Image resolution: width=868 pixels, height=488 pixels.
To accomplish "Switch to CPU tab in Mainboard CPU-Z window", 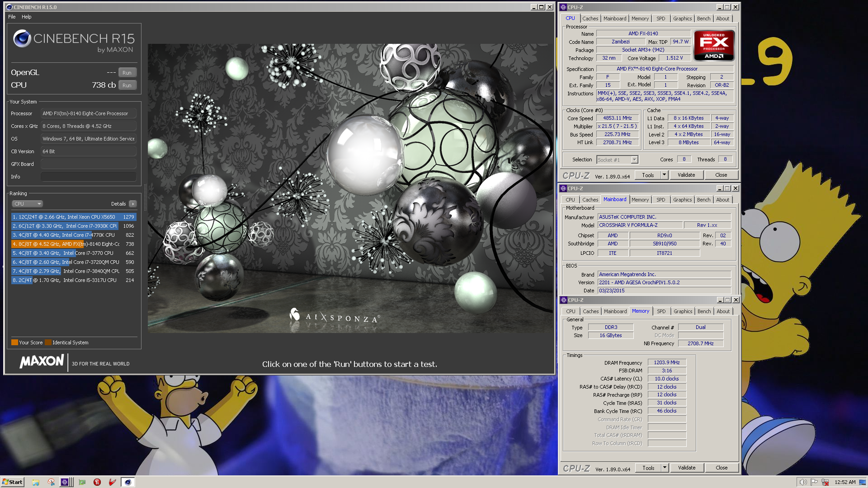I will [x=570, y=200].
